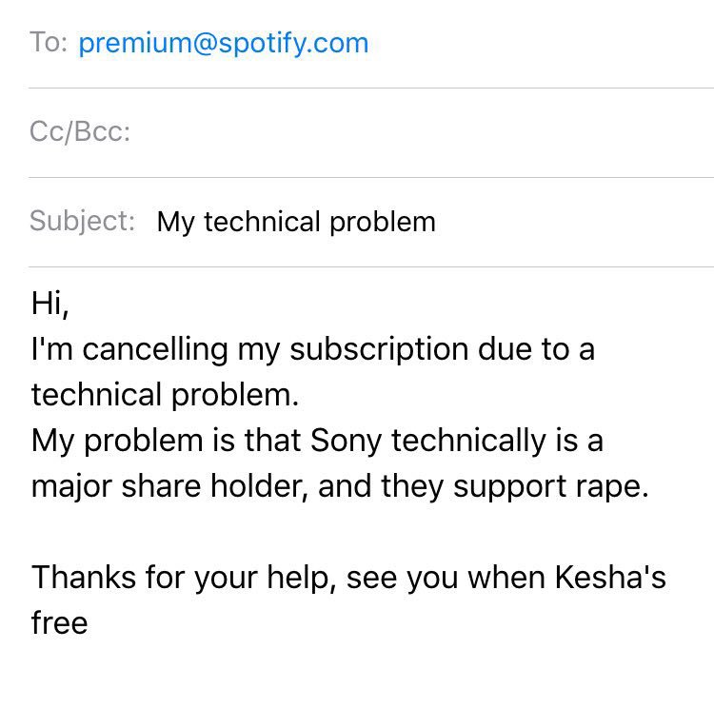Image resolution: width=714 pixels, height=728 pixels.
Task: Click the "Subject:" label
Action: click(x=82, y=222)
